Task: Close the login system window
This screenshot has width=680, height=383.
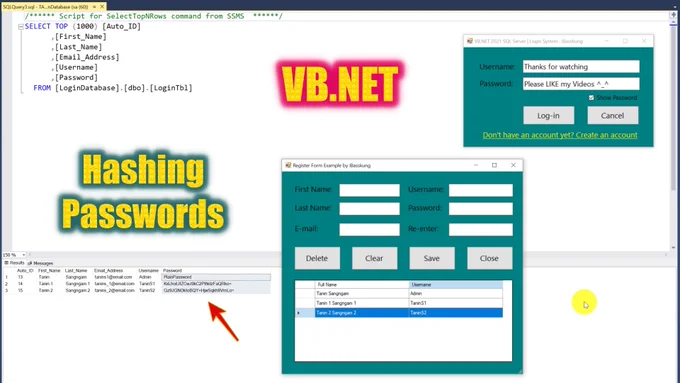Action: (x=644, y=41)
